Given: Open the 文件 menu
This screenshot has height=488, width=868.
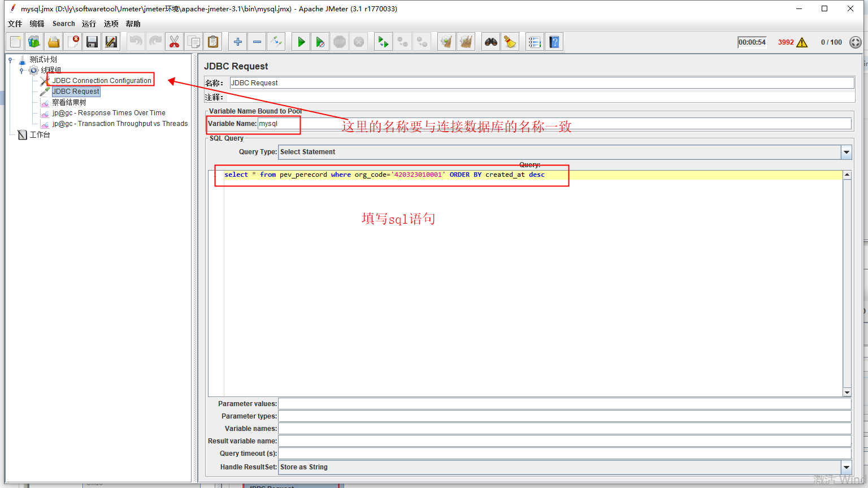Looking at the screenshot, I should click(15, 24).
